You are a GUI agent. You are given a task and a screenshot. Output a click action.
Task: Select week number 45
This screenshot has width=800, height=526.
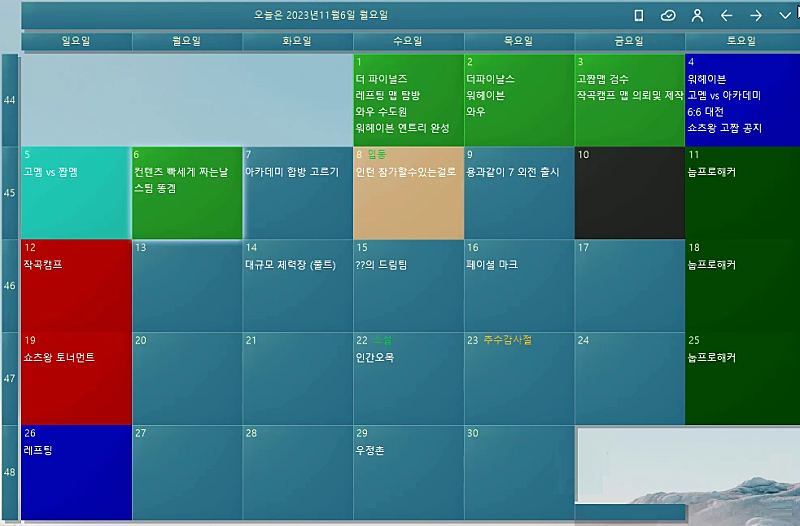click(10, 193)
